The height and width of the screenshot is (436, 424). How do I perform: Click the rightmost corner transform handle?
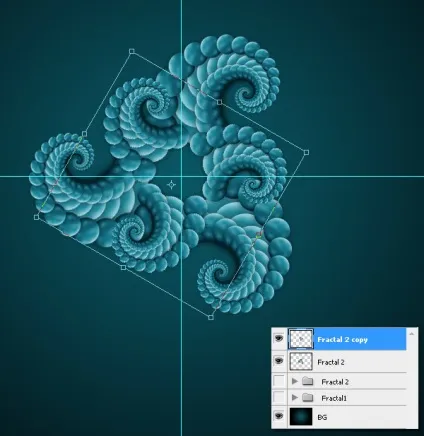click(x=306, y=152)
